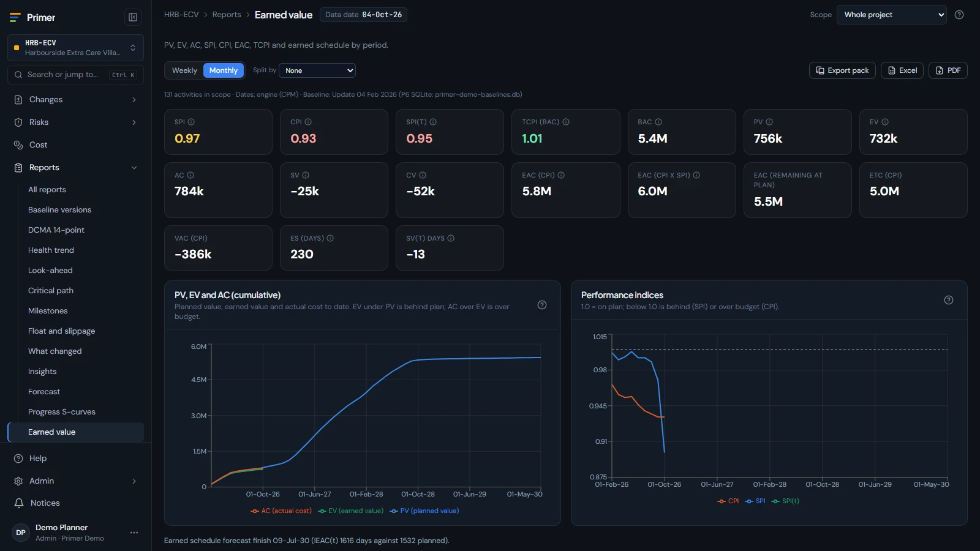Click info icon next to SPI card

(x=191, y=122)
